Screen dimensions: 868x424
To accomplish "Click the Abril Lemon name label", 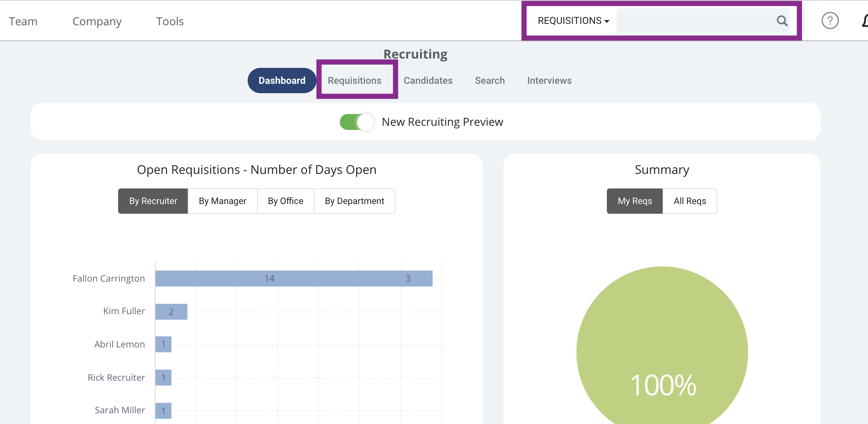I will click(119, 344).
